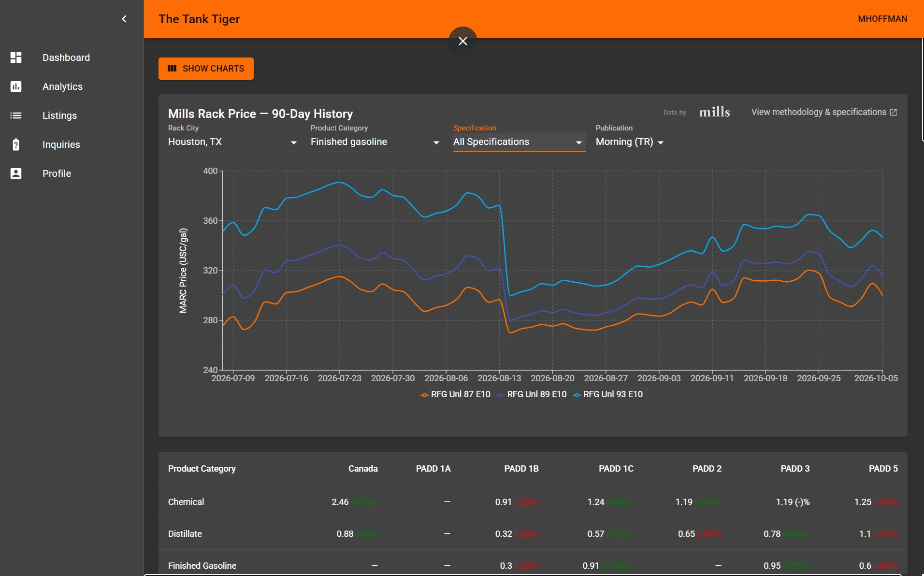Click the MHOFFMAN user name
924x576 pixels.
(882, 19)
